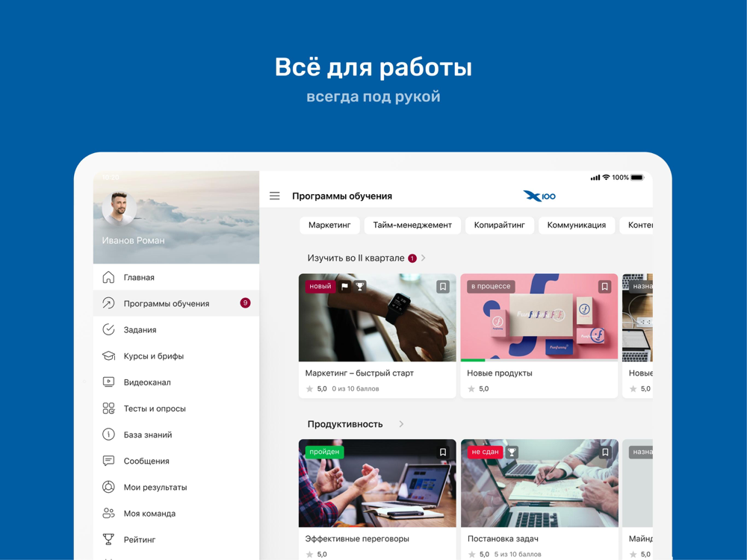Click the 5 из 10 баллов score text

tap(518, 554)
